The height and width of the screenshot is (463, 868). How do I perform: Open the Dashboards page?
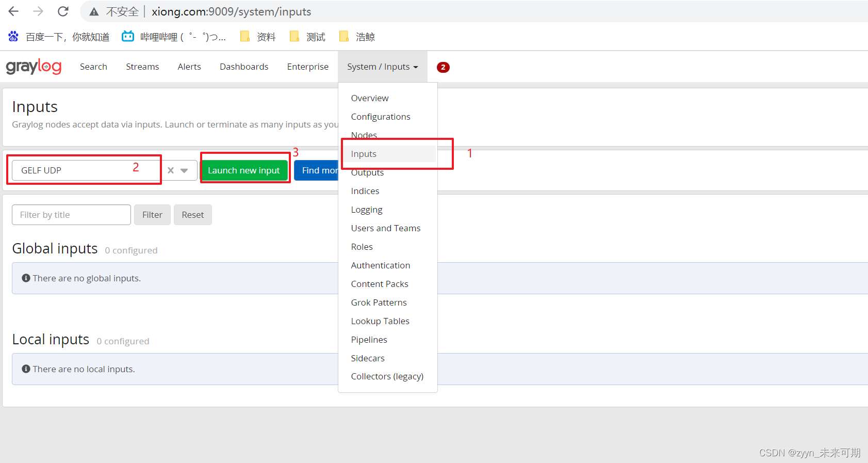244,67
